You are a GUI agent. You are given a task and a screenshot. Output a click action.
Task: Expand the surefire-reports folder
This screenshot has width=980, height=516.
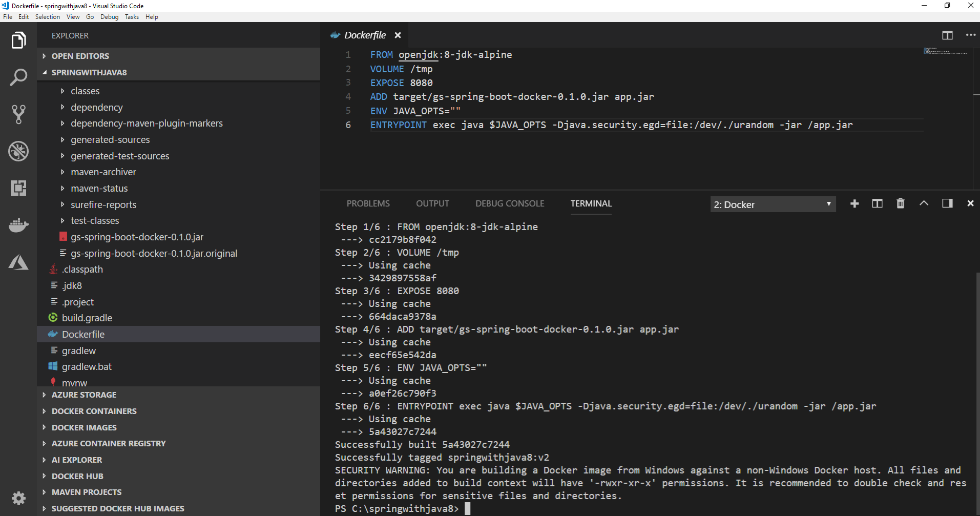178,204
